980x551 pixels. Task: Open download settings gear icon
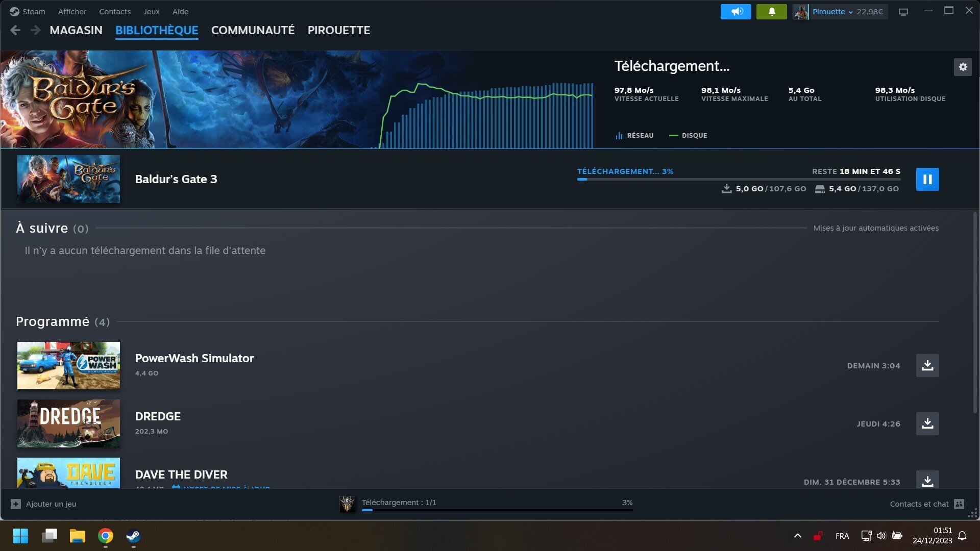(963, 67)
